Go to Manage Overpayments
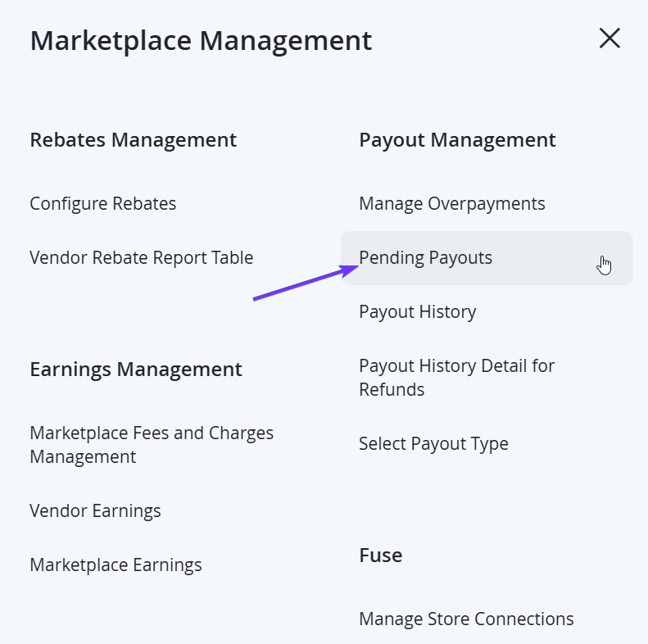Viewport: 648px width, 644px height. (452, 204)
